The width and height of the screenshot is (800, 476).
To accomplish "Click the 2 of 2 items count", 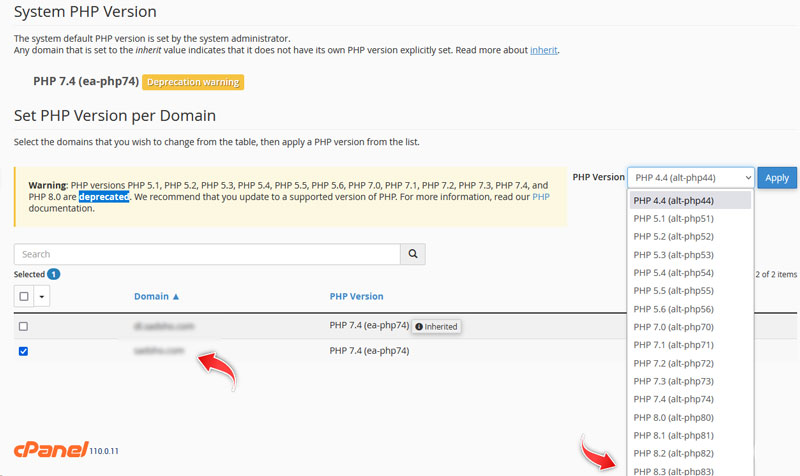I will coord(776,274).
